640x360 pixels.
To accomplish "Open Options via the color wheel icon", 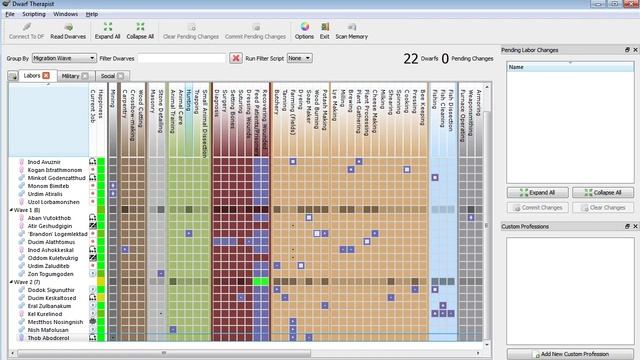I will (304, 27).
